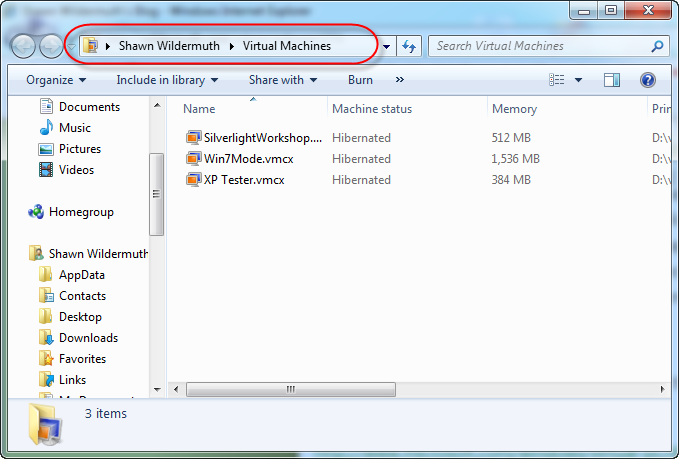This screenshot has width=679, height=459.
Task: Toggle the preview pane icon
Action: pos(613,80)
